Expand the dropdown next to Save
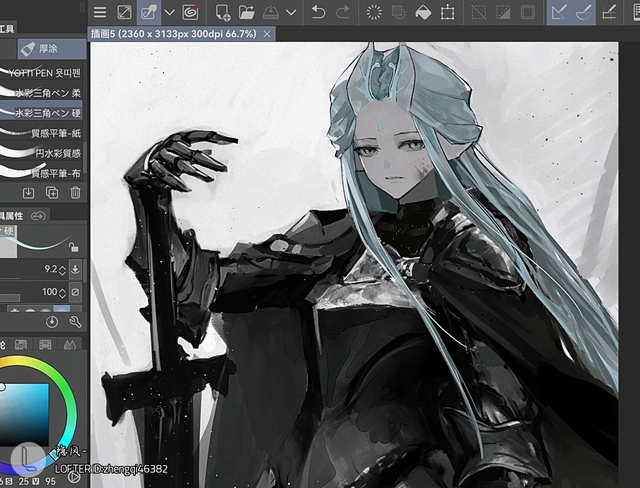Screen dimensions: 640x488 (x=291, y=13)
